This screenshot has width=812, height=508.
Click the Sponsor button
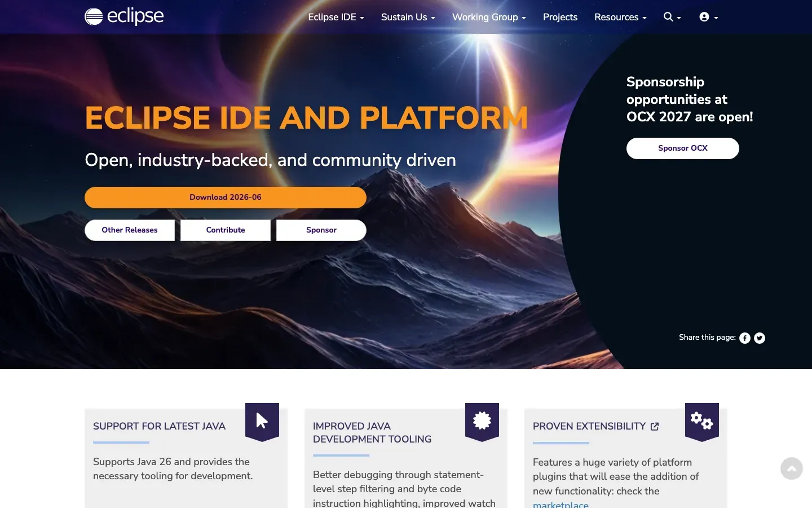(x=321, y=230)
